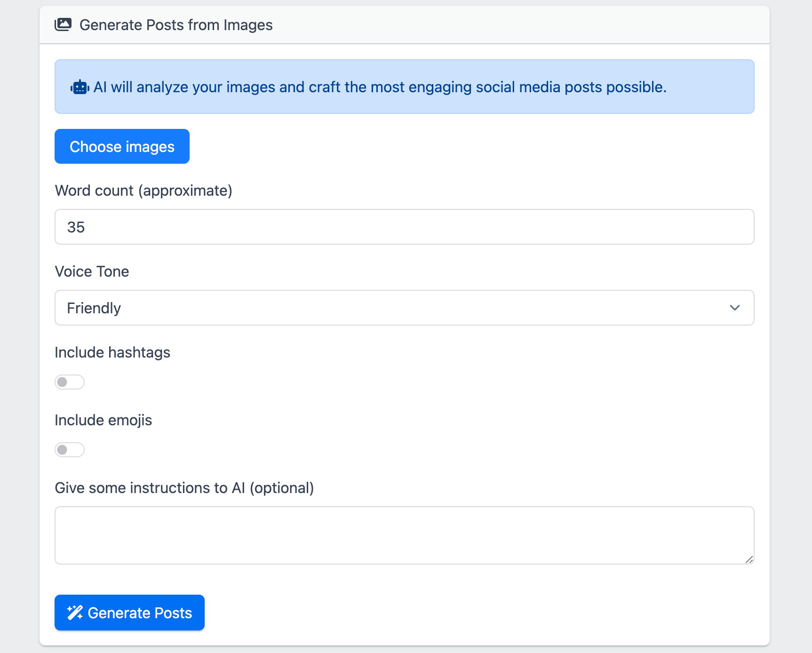Click the 'Word count (approximate)' label
812x653 pixels.
point(143,191)
